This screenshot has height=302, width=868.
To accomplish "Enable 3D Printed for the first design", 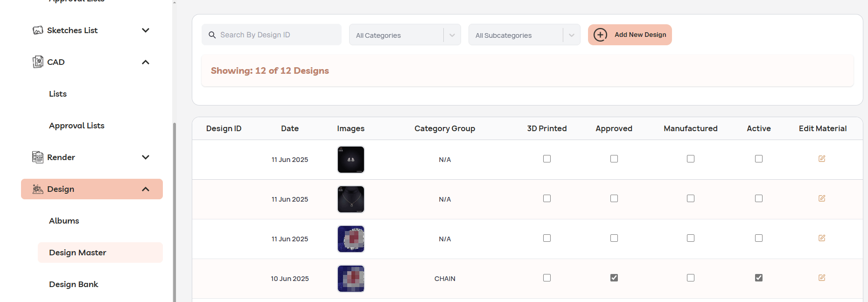I will (546, 159).
